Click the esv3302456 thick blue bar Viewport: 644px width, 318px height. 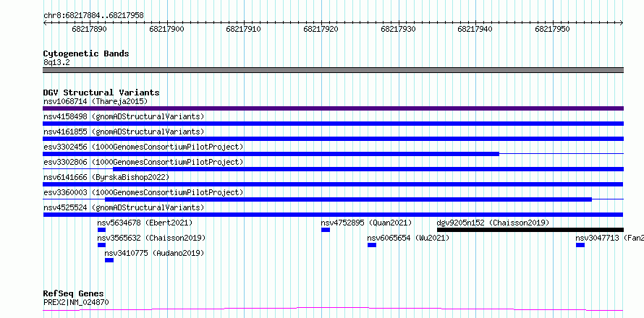coord(271,154)
